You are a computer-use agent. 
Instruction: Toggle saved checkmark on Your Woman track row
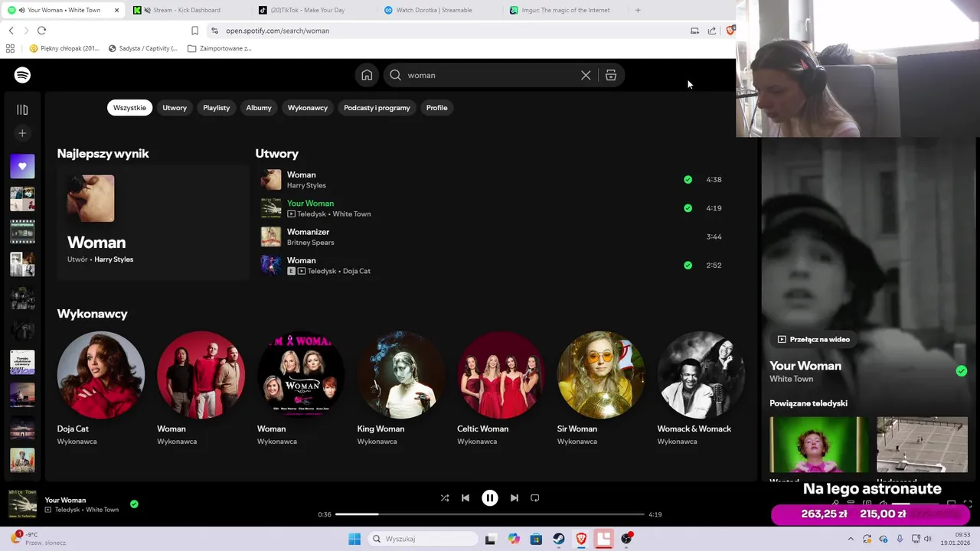pyautogui.click(x=688, y=208)
